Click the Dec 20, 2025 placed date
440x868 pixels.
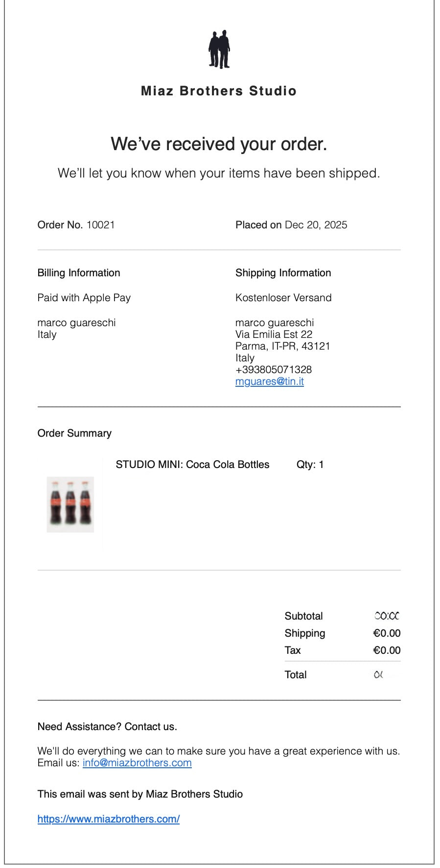tap(316, 225)
